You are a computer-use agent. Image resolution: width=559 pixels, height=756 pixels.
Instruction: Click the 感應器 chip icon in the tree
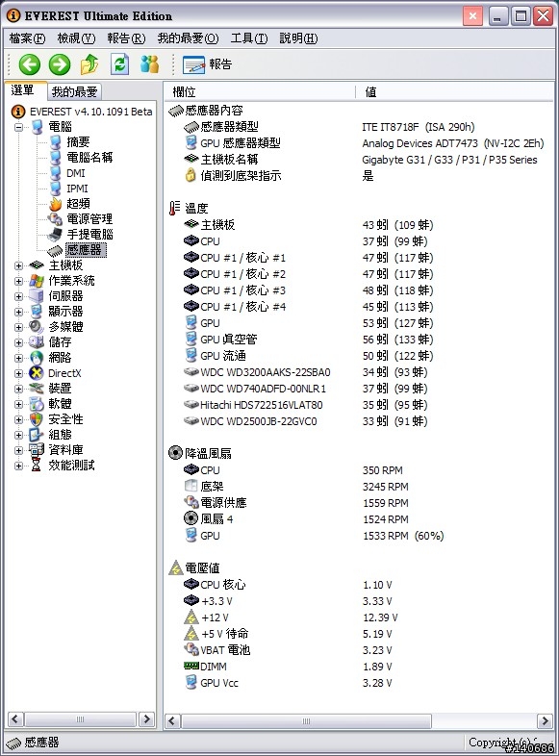(x=55, y=250)
